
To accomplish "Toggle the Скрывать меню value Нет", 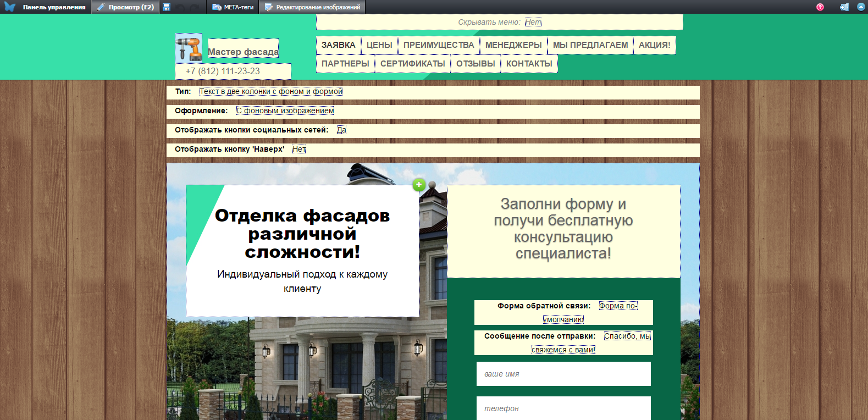I will (533, 22).
